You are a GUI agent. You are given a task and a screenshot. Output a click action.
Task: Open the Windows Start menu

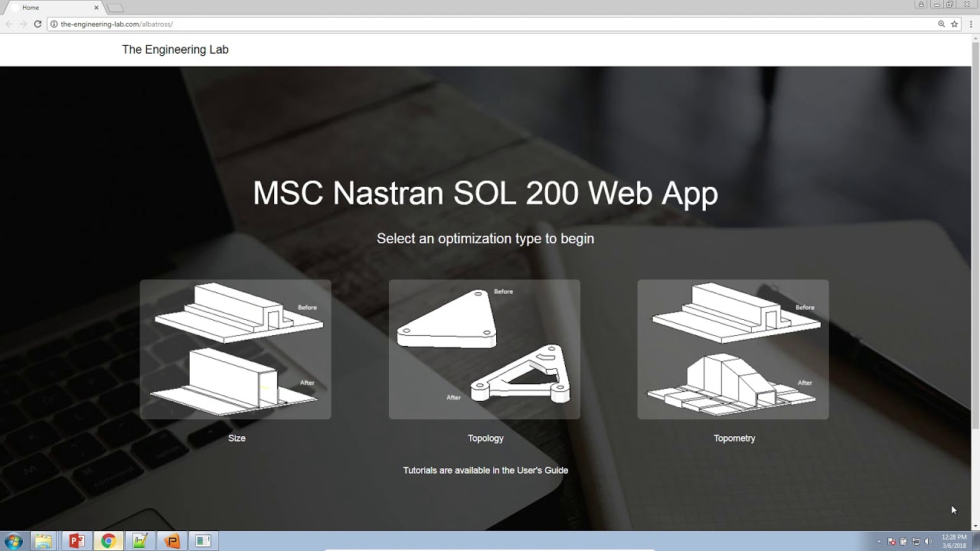(13, 541)
